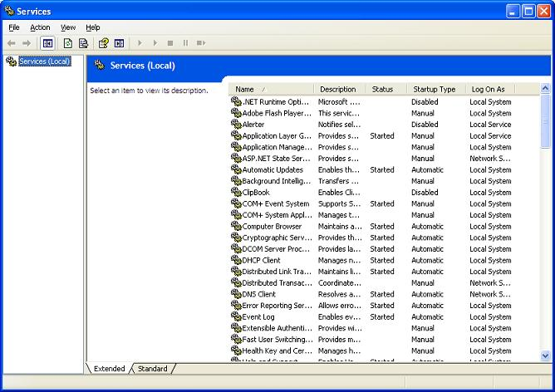The height and width of the screenshot is (392, 555).
Task: Open the File menu
Action: click(14, 27)
